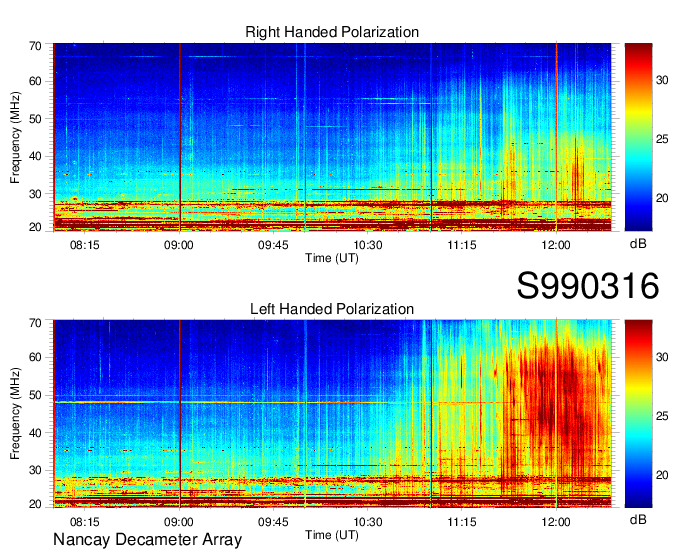Click the 12:00 tick label under the Right Handed plot
The image size is (680, 552).
556,245
